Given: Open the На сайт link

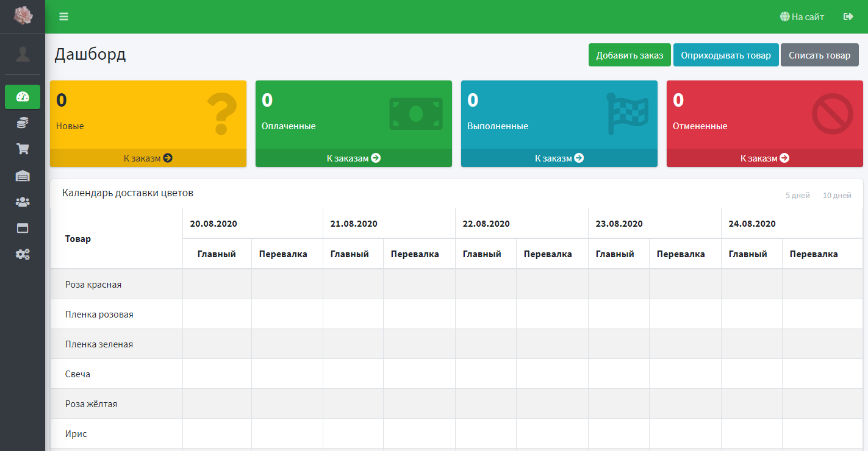Looking at the screenshot, I should [802, 17].
